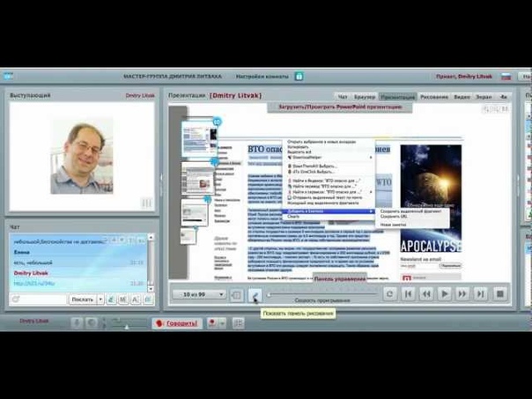The image size is (532, 399).
Task: Click the red record button
Action: click(x=212, y=323)
